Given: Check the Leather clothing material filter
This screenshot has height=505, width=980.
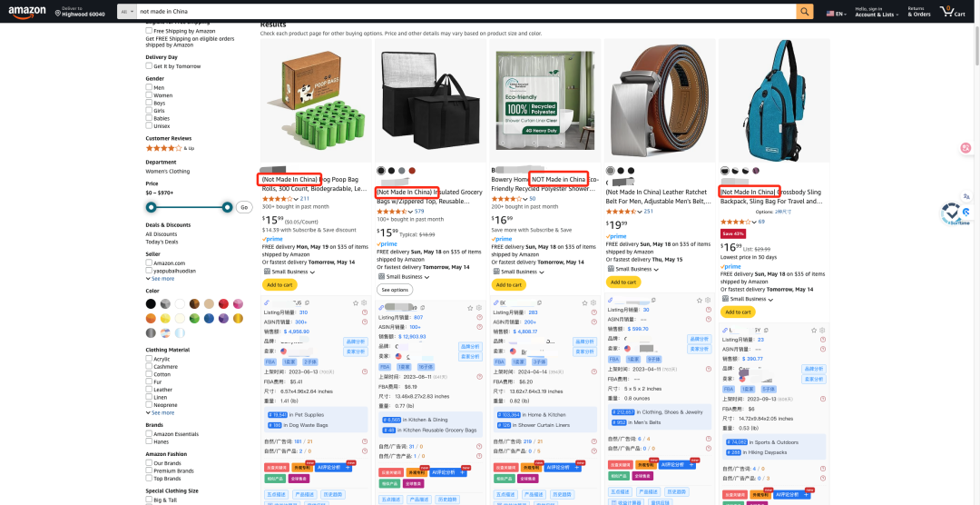Looking at the screenshot, I should (149, 390).
